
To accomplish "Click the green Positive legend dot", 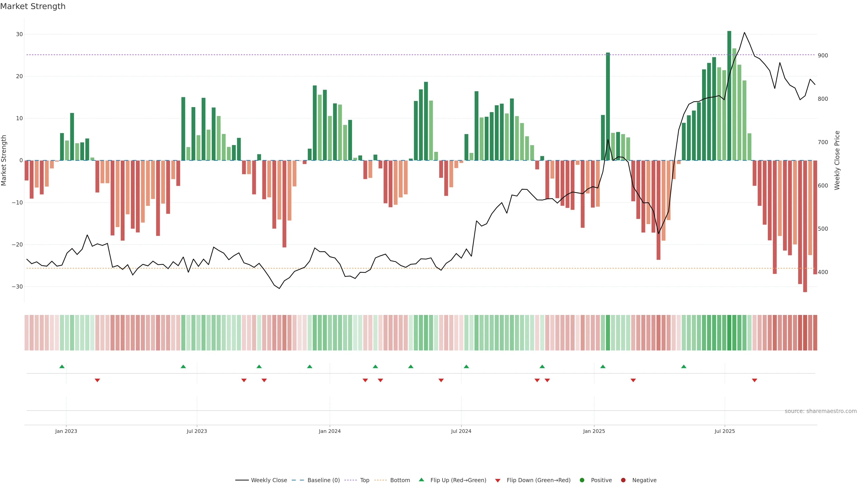I will tap(582, 480).
